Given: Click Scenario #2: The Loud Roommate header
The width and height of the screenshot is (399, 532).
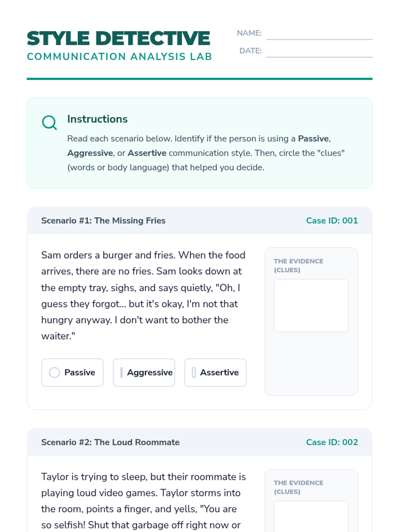Looking at the screenshot, I should 110,442.
